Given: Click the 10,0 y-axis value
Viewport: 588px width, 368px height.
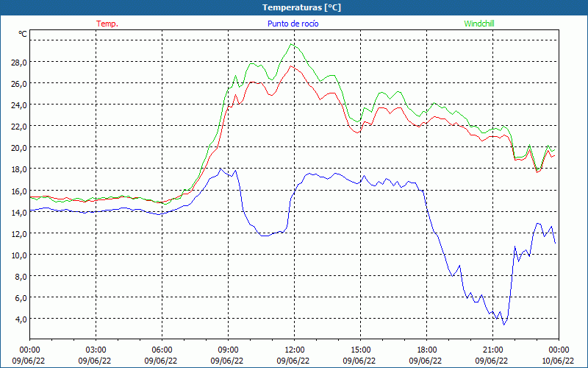Looking at the screenshot, I should pos(19,255).
